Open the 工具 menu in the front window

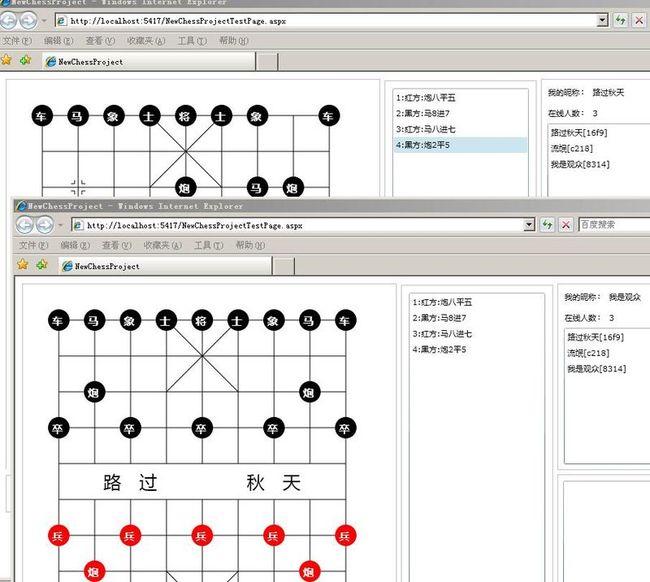(x=209, y=245)
